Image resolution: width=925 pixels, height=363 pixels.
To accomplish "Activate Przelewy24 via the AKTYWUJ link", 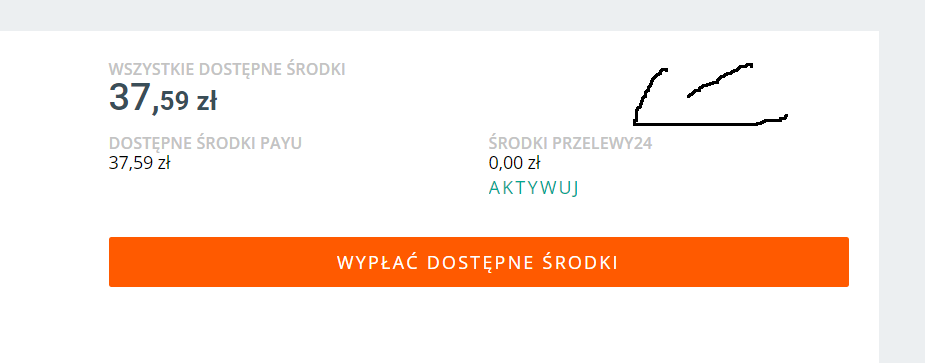I will [x=534, y=188].
